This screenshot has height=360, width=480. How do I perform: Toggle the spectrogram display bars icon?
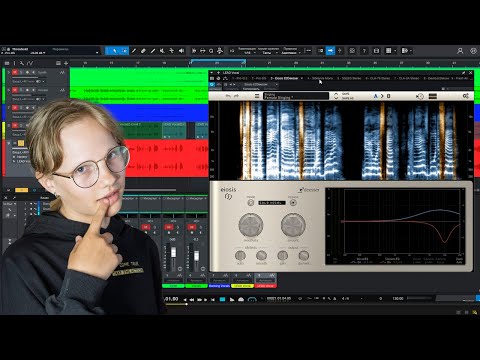[x=433, y=96]
